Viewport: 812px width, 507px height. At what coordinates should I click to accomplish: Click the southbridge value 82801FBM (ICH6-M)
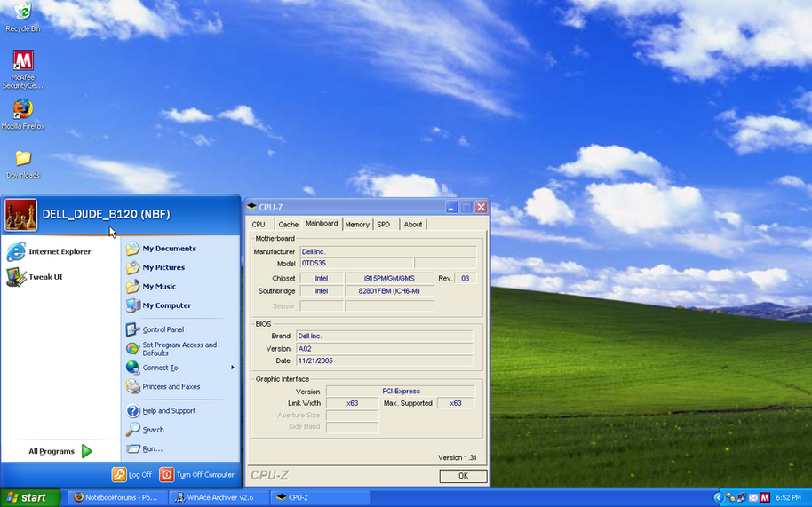point(389,291)
